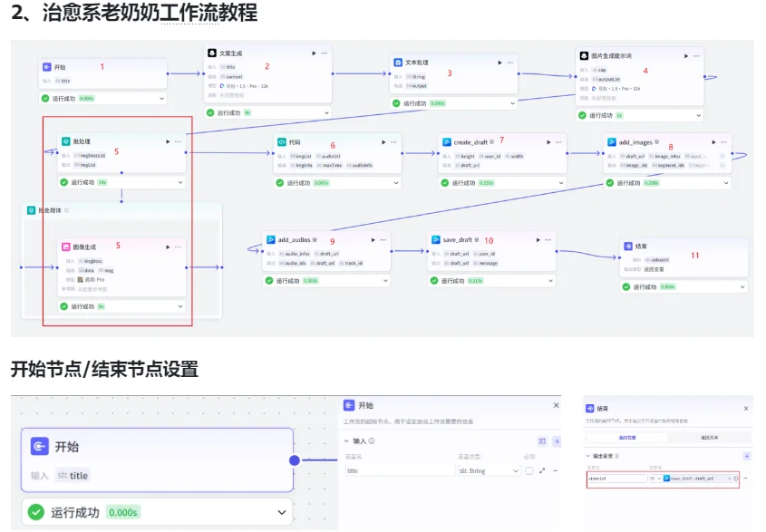Click the 文案生成 node icon
This screenshot has height=532, width=766.
[x=212, y=53]
